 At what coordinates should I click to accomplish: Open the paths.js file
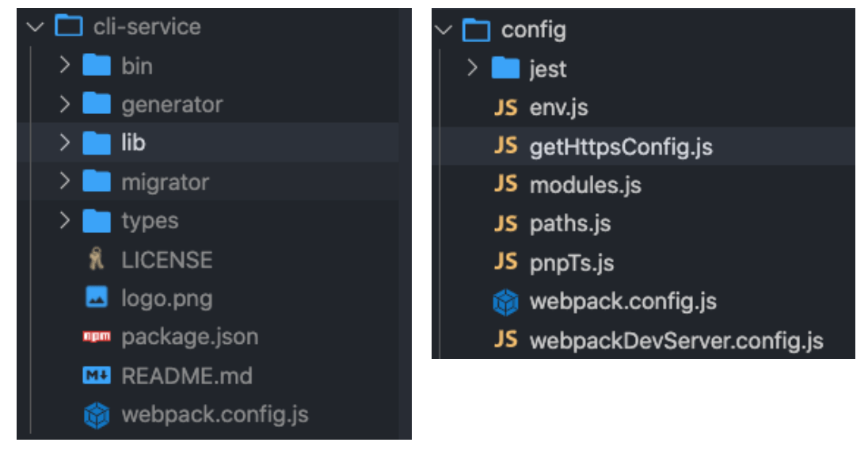[570, 224]
